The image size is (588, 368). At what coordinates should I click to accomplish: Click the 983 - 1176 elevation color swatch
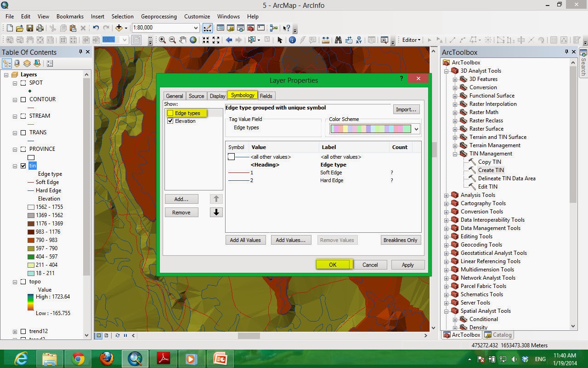point(31,232)
